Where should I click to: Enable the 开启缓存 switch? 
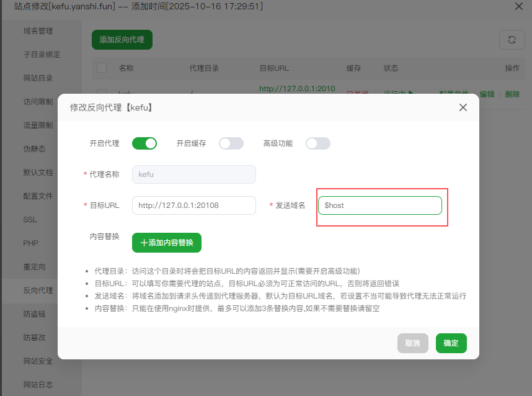[231, 143]
